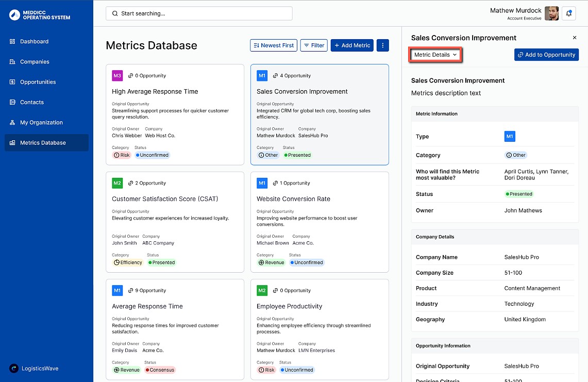This screenshot has width=588, height=382.
Task: Open the Filter options
Action: [314, 45]
